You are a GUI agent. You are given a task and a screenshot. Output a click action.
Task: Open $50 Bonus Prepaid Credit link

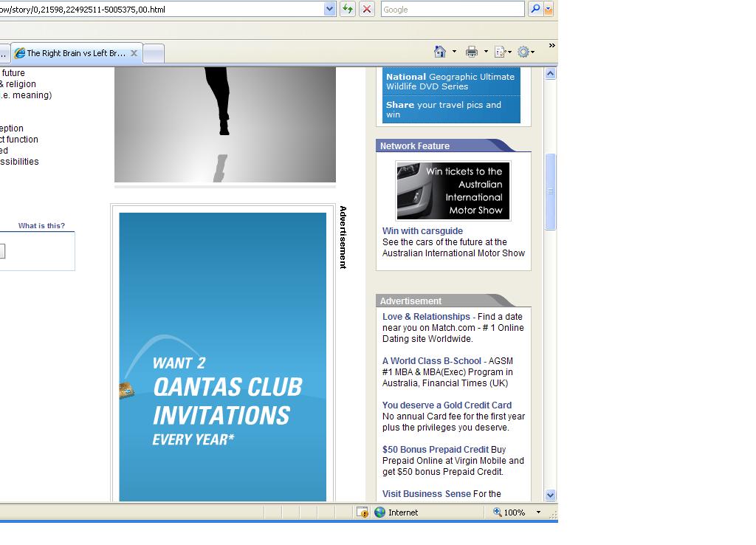pos(436,450)
